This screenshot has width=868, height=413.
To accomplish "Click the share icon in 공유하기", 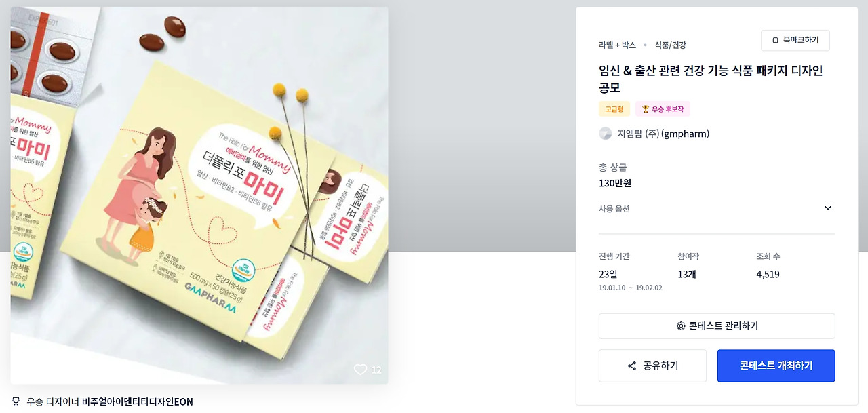I will (x=632, y=366).
